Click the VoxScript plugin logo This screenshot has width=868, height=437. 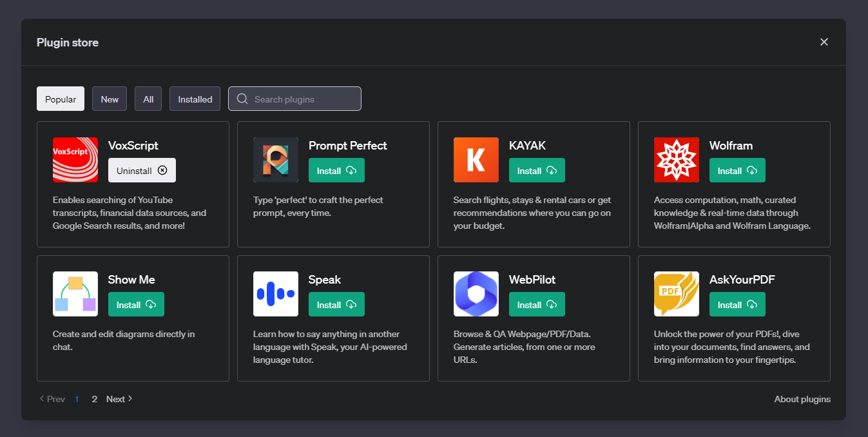coord(75,160)
